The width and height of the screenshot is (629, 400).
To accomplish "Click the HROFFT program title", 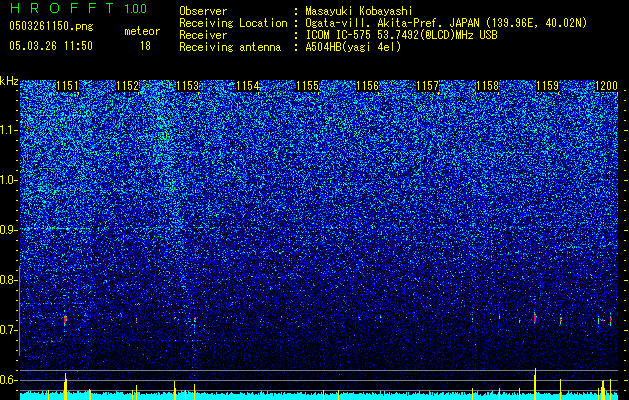I will click(x=62, y=8).
